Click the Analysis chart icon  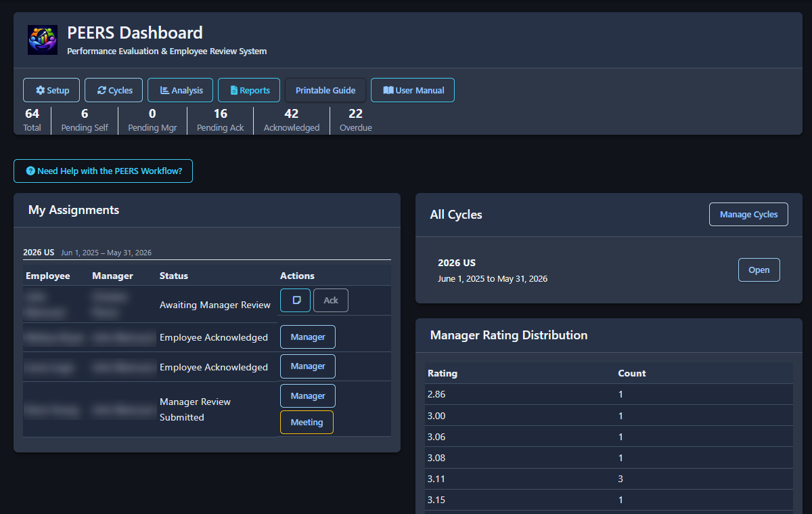click(x=164, y=90)
